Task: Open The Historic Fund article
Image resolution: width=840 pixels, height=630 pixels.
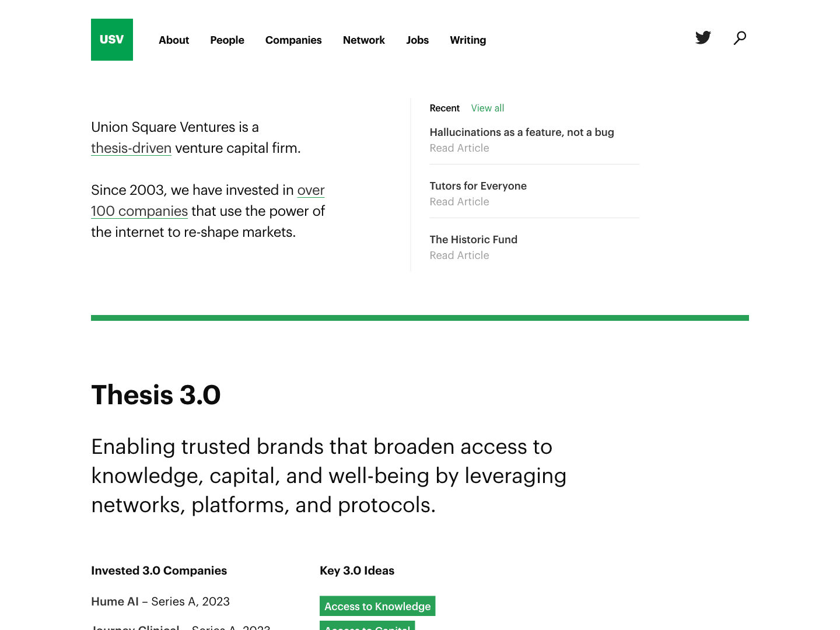Action: [473, 240]
